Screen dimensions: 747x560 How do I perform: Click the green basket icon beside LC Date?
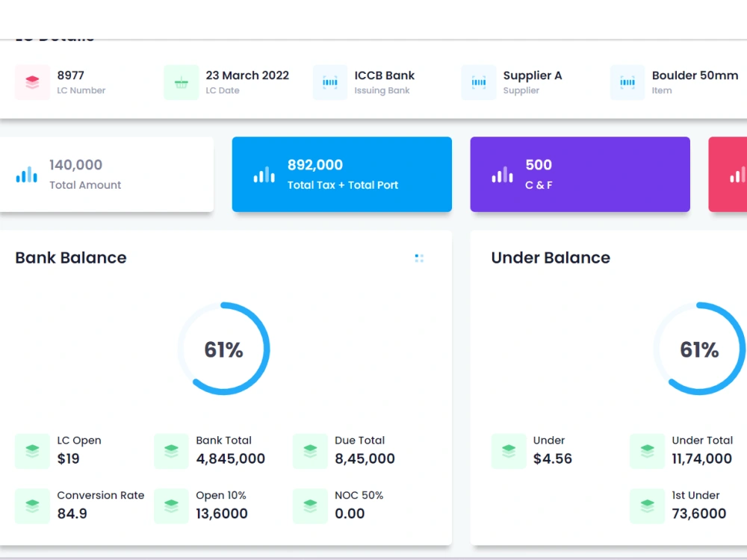tap(181, 82)
